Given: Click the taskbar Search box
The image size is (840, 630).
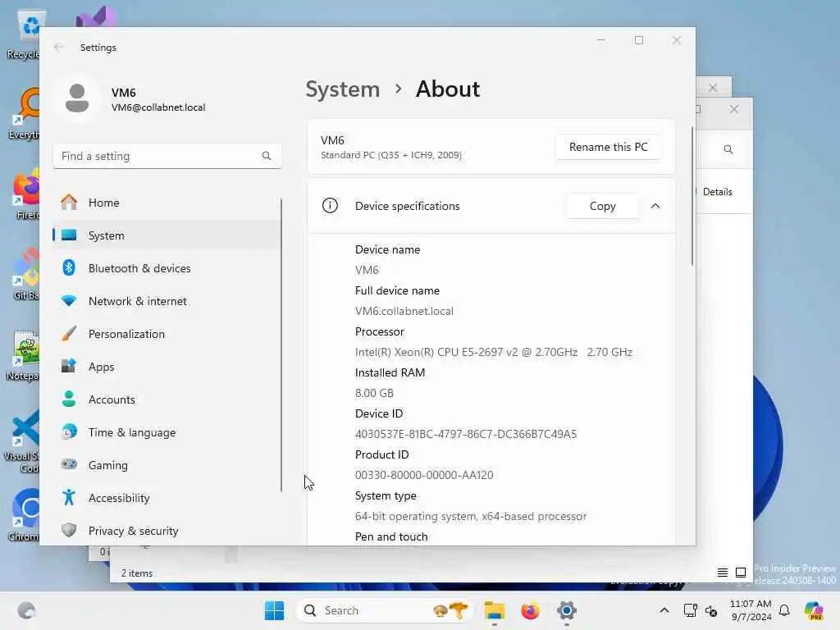Looking at the screenshot, I should (384, 610).
